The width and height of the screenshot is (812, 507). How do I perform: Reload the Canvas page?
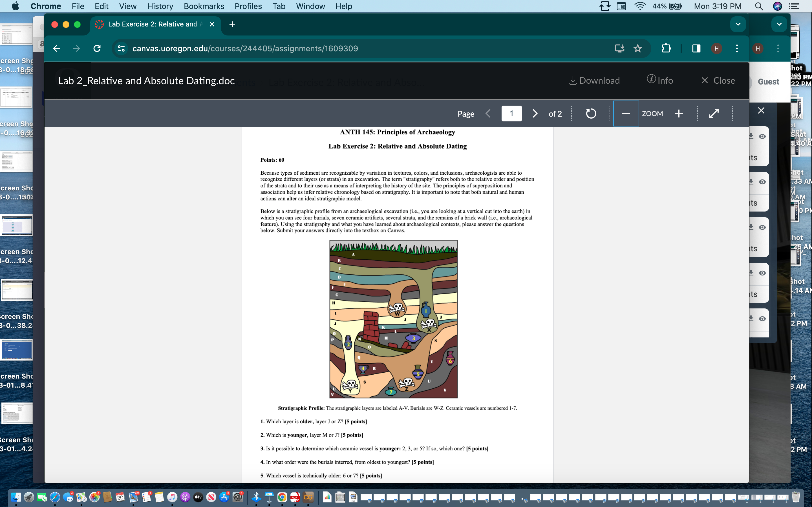[x=97, y=49]
